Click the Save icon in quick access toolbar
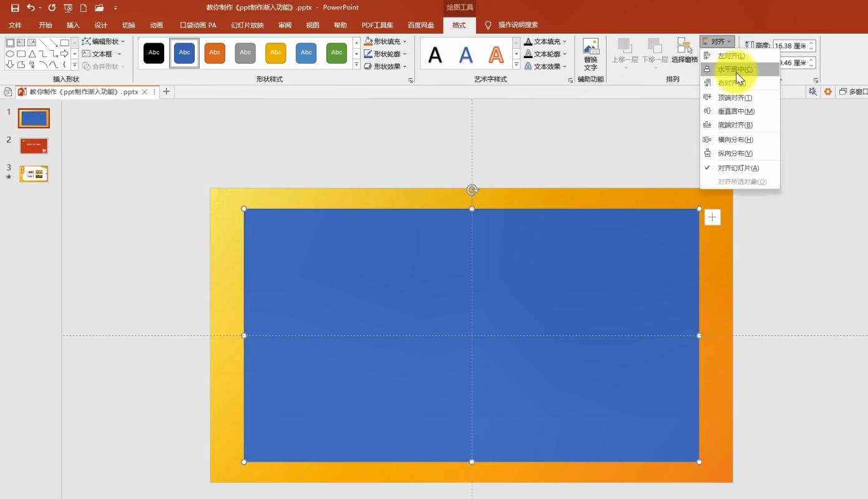The height and width of the screenshot is (499, 868). [x=15, y=7]
